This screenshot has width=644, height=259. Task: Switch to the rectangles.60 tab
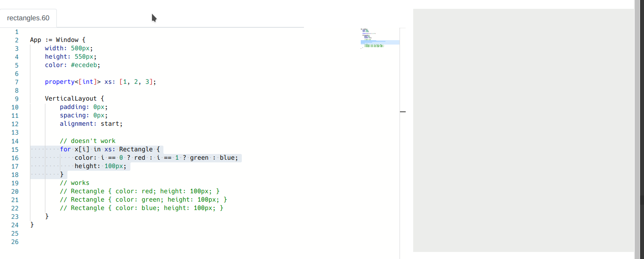(28, 18)
